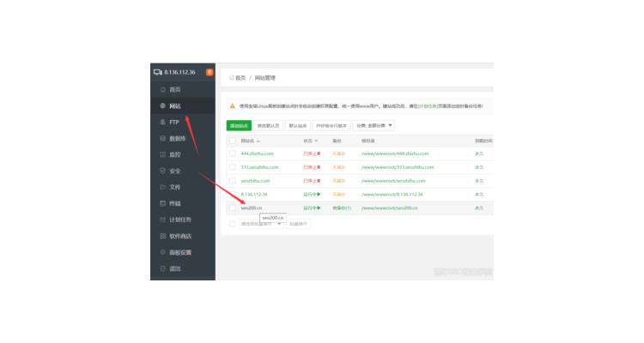Click the red stop icon for 444.zhizhu.com
Viewport: 644px width, 343px height.
coord(319,153)
